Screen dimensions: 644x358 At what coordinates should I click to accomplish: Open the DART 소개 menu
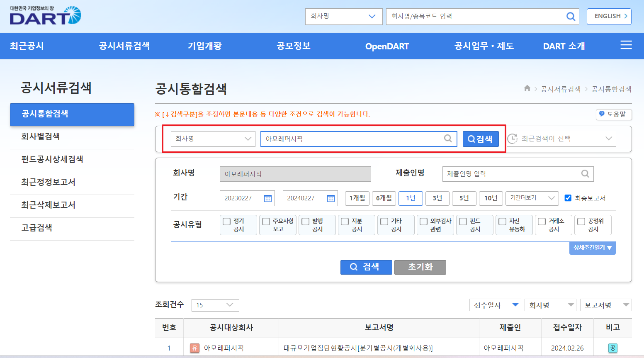click(564, 46)
